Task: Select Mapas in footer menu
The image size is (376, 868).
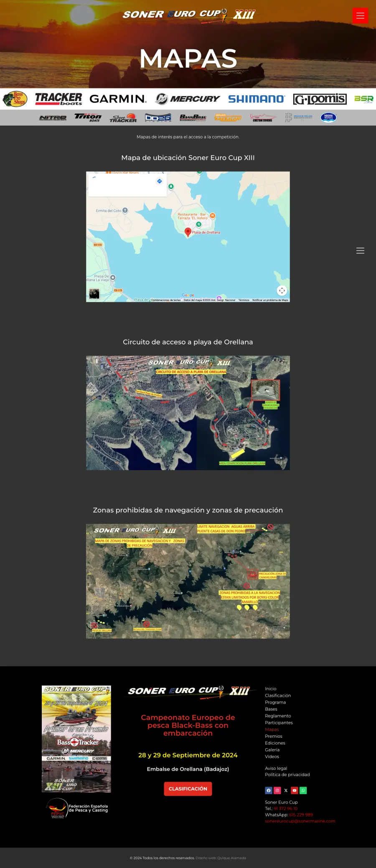Action: [x=272, y=729]
